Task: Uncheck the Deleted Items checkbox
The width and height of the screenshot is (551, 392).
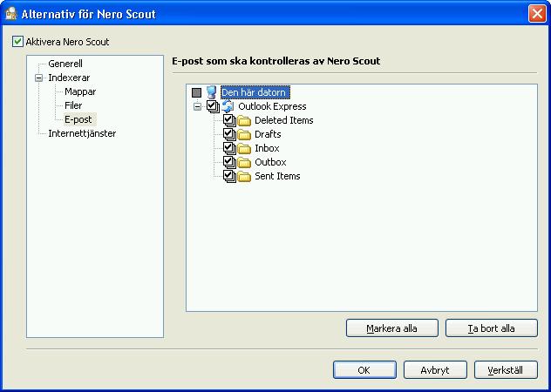Action: (x=228, y=120)
